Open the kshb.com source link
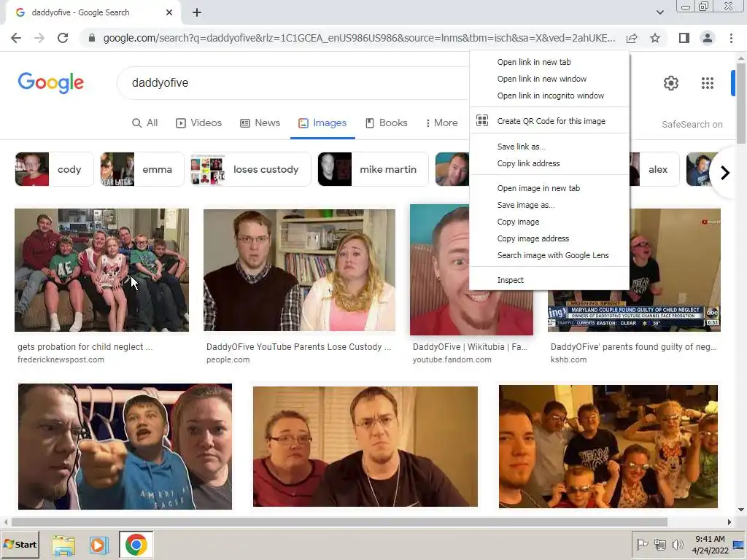This screenshot has width=747, height=560. tap(568, 359)
